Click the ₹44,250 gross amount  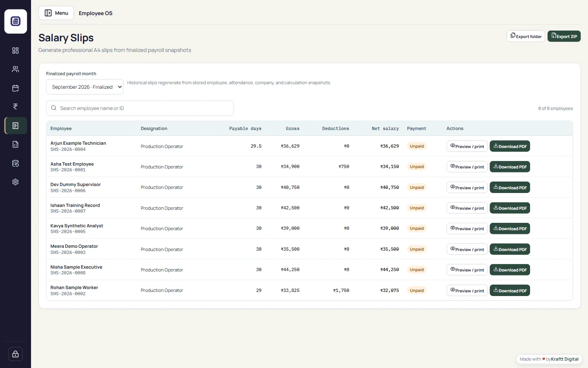(x=290, y=269)
